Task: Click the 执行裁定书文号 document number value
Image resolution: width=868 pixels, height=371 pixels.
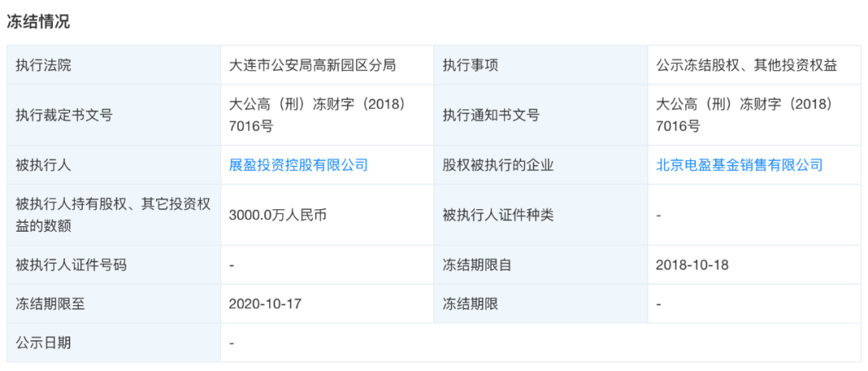Action: (x=317, y=115)
